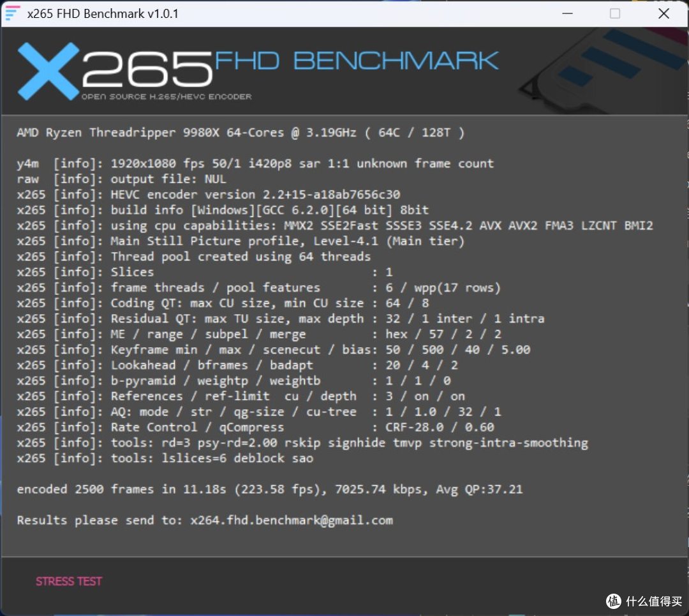689x616 pixels.
Task: Click the 'Keyframe min / max / scenecut' line
Action: coord(273,350)
